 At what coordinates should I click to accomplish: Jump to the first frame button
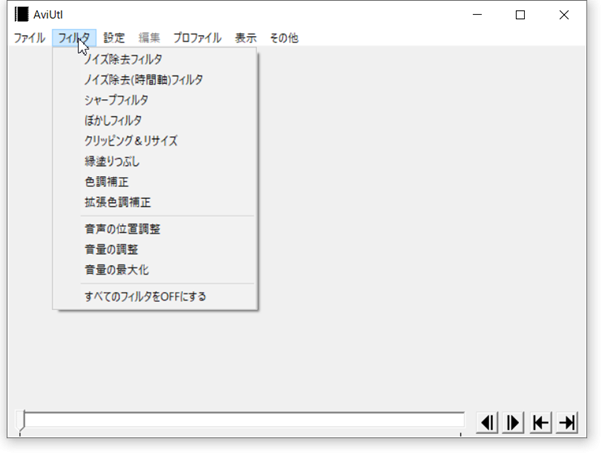(x=541, y=423)
